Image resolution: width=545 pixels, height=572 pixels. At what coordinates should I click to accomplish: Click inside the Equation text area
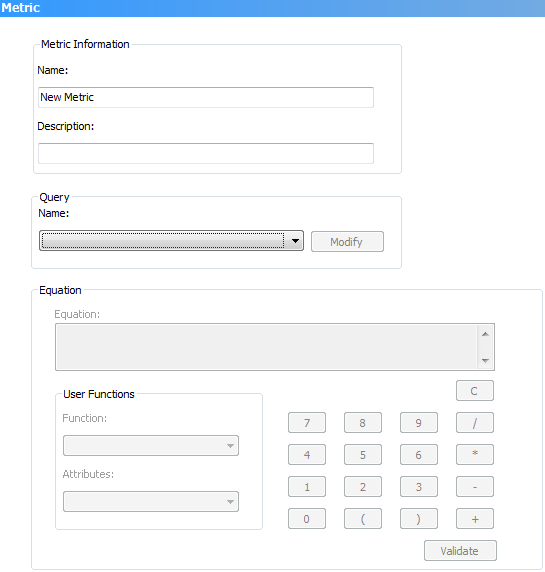click(266, 347)
